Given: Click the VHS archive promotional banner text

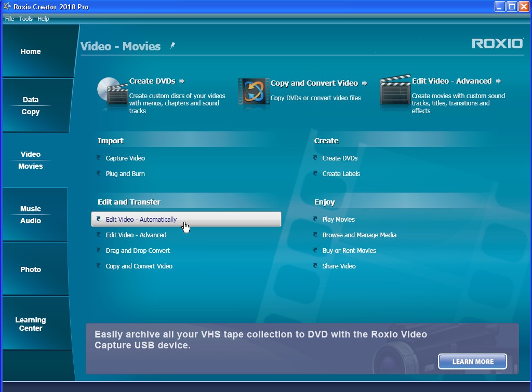Looking at the screenshot, I should [261, 340].
